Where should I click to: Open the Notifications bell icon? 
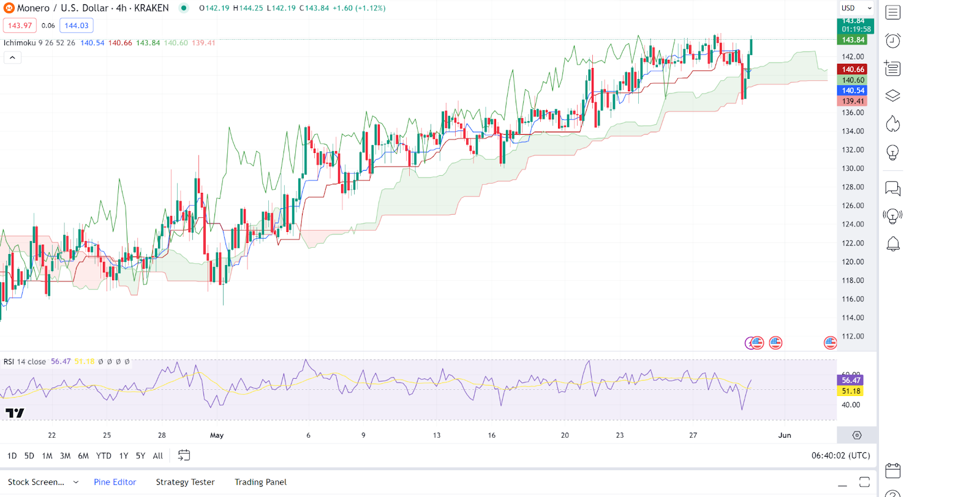point(893,244)
